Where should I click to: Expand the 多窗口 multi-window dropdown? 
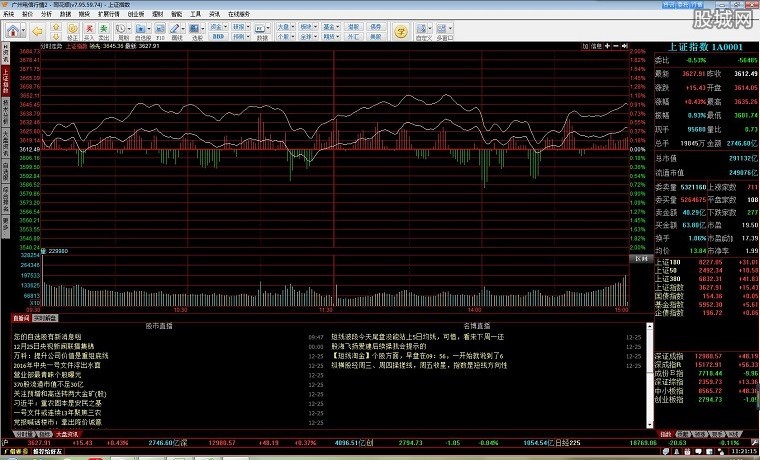click(451, 29)
